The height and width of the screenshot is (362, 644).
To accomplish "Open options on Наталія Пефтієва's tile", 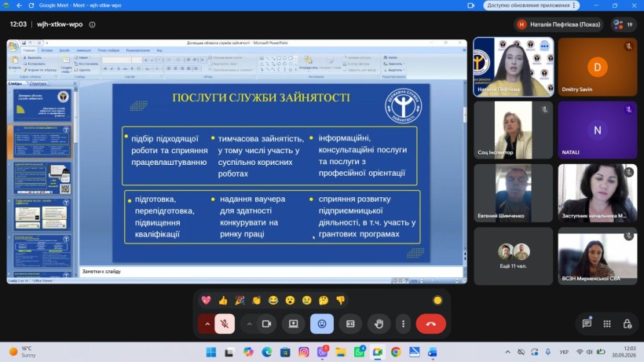I will click(544, 46).
